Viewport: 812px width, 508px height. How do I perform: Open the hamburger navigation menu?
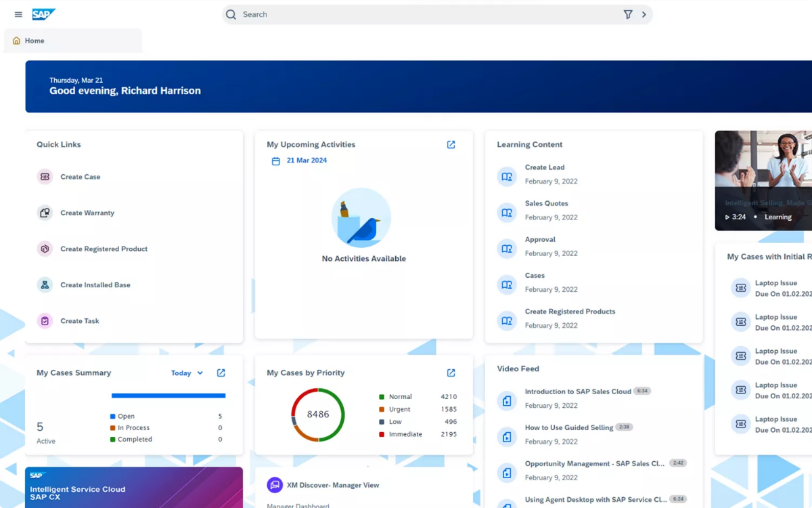coord(18,14)
